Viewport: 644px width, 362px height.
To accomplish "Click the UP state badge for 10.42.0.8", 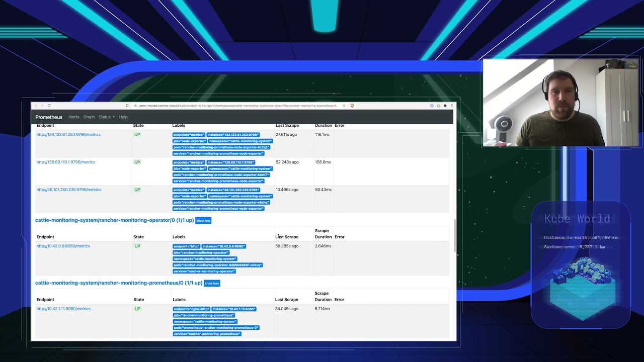I will pyautogui.click(x=137, y=246).
